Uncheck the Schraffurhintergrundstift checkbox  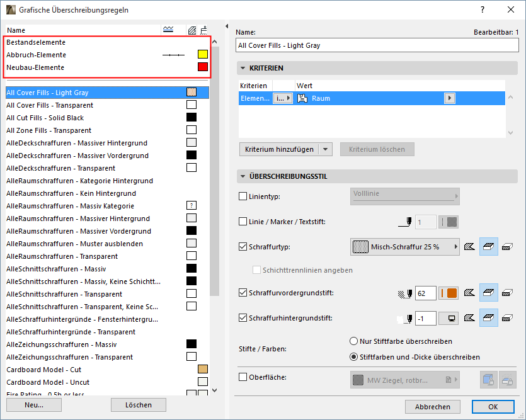[243, 317]
